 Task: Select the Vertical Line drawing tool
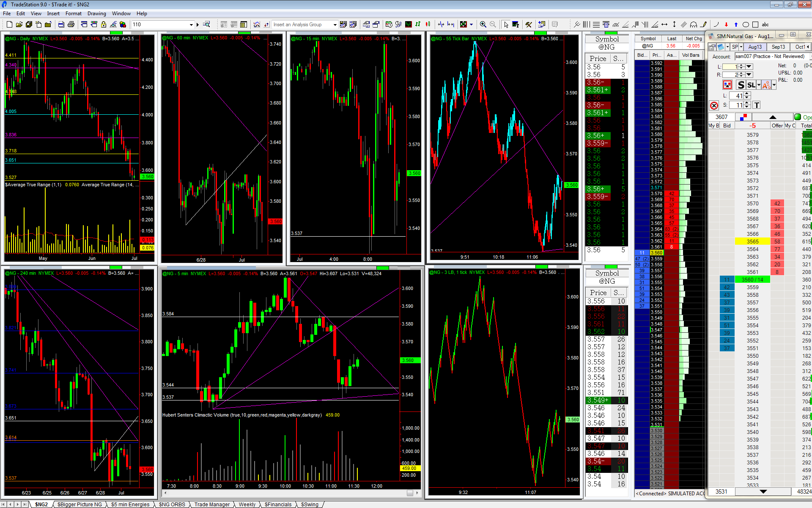click(x=586, y=25)
